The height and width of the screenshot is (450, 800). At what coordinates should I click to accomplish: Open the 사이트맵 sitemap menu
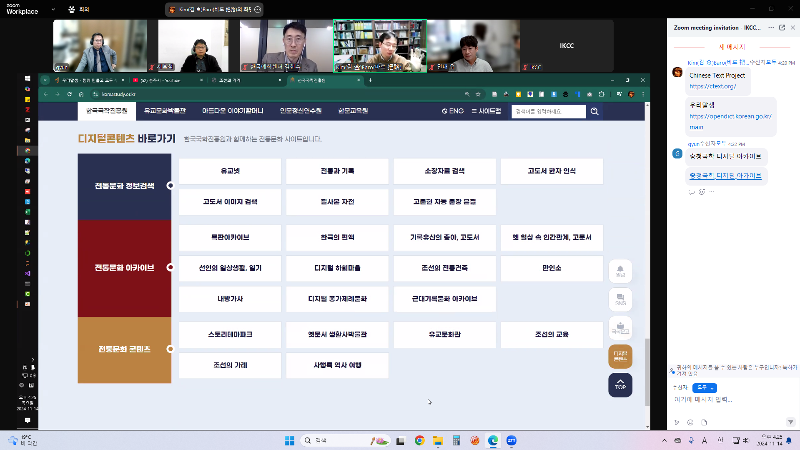pyautogui.click(x=486, y=111)
